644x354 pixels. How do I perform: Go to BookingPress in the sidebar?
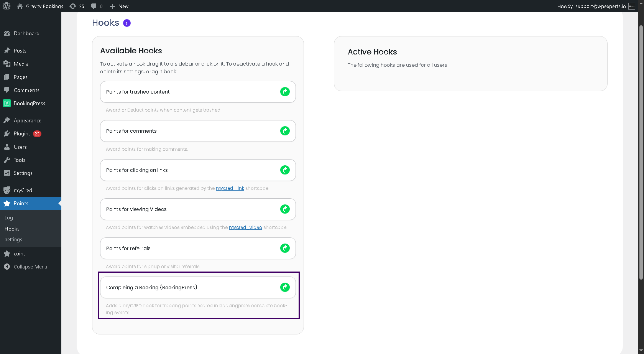[29, 103]
